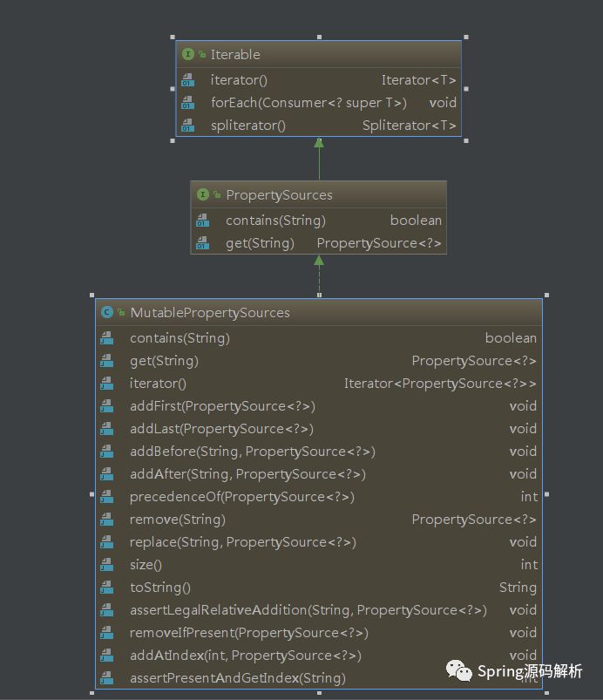Click the dashed implements arrow above MutablePropertySources

click(x=319, y=275)
